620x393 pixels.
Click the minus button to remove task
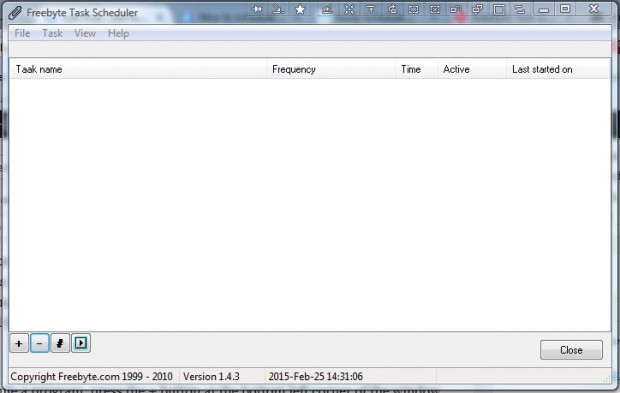[40, 343]
